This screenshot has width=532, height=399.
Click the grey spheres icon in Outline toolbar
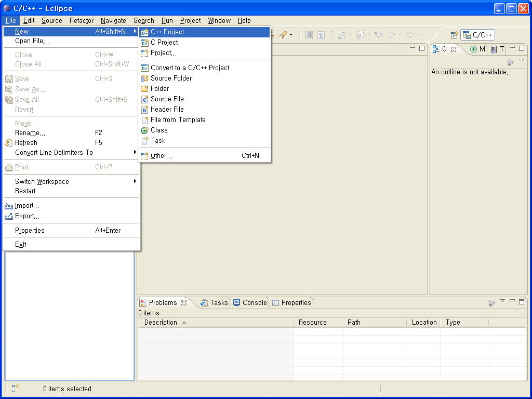pyautogui.click(x=510, y=62)
